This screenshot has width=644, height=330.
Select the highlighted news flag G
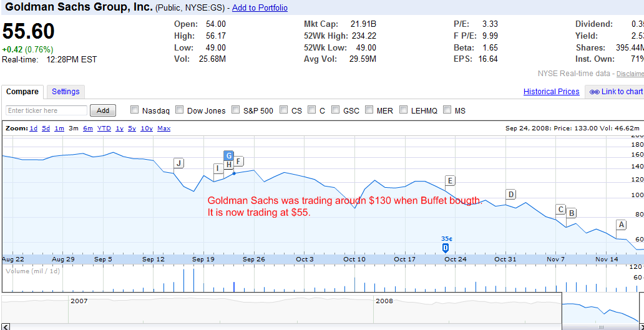[x=229, y=155]
